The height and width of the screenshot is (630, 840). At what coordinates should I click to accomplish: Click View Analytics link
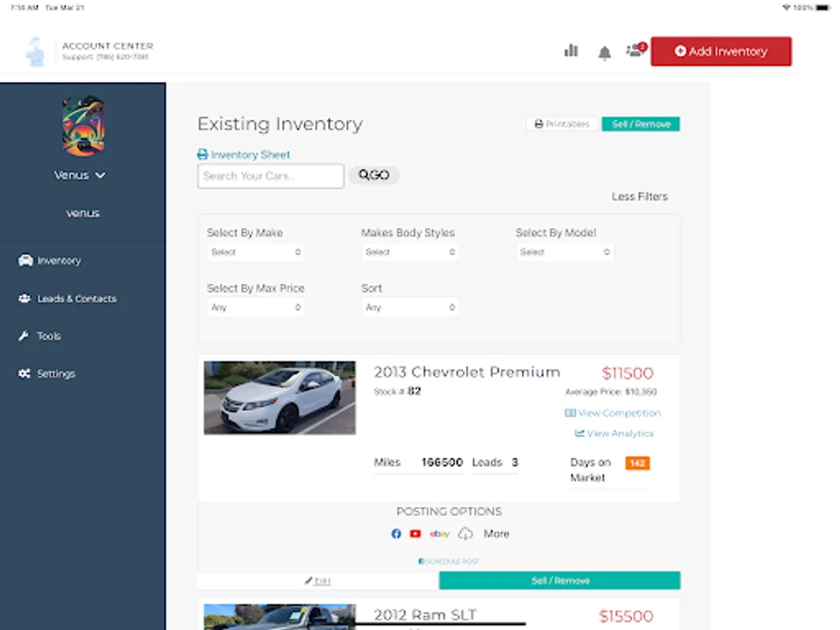[614, 433]
